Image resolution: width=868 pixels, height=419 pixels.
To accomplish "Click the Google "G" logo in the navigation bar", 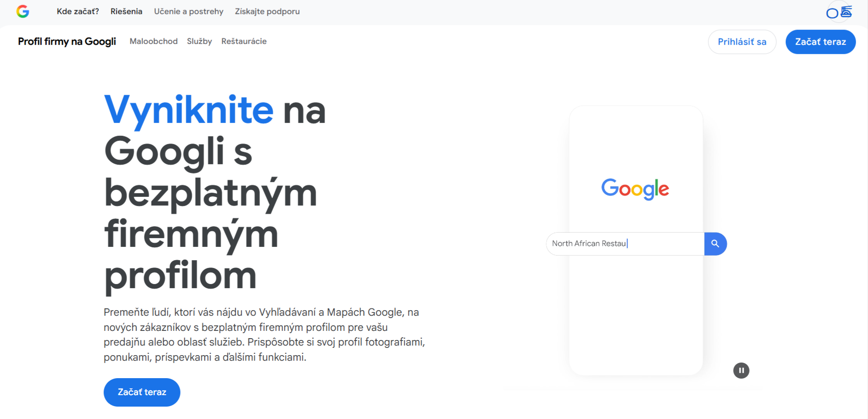I will (x=23, y=11).
